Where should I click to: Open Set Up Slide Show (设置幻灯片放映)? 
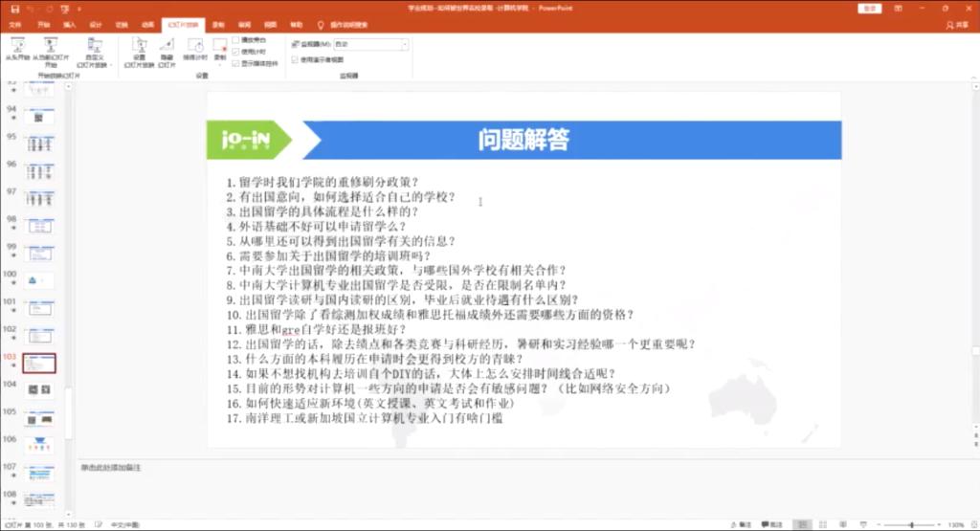click(139, 48)
